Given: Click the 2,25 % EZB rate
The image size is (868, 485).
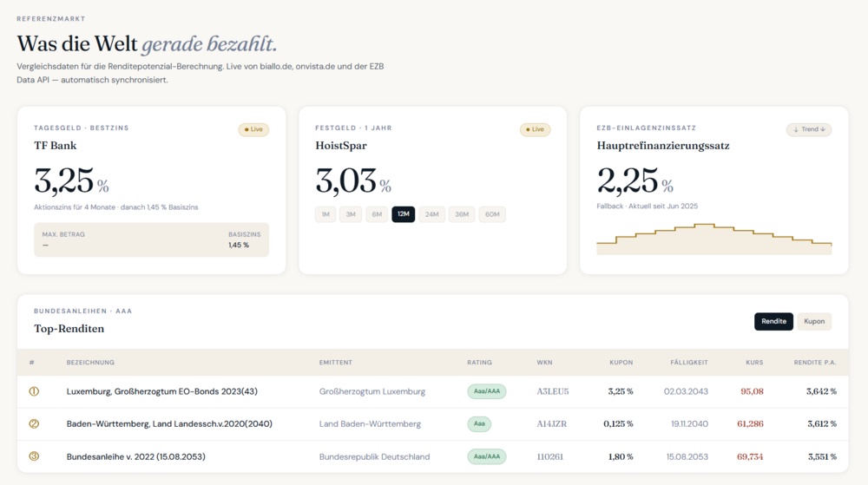Looking at the screenshot, I should (635, 180).
